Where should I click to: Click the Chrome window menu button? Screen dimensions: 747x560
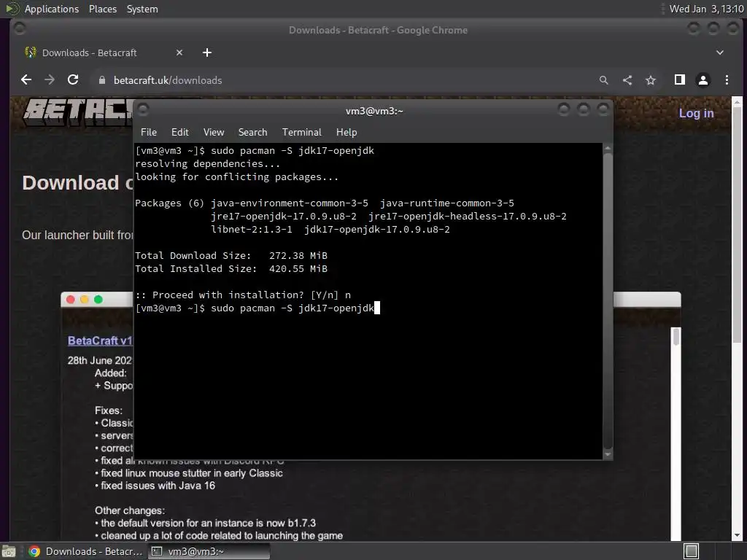click(x=20, y=29)
